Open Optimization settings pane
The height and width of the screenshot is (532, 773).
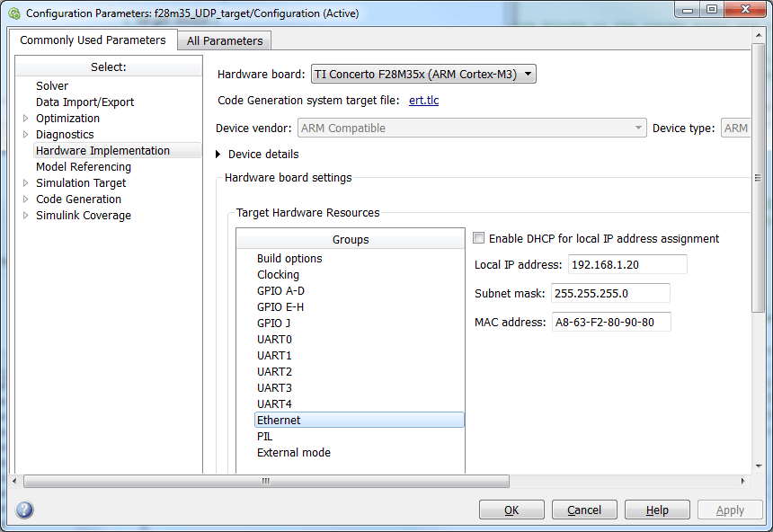pos(67,119)
